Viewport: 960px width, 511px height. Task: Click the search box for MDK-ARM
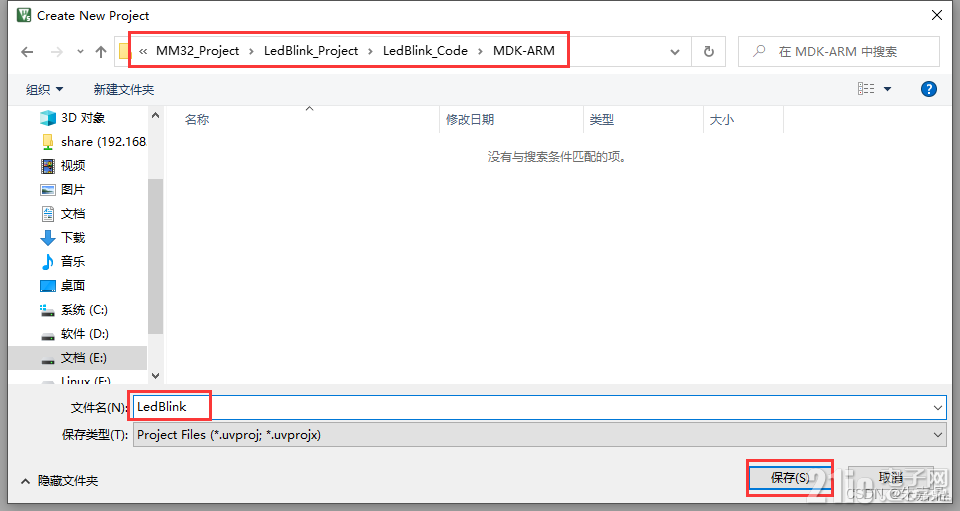point(839,52)
